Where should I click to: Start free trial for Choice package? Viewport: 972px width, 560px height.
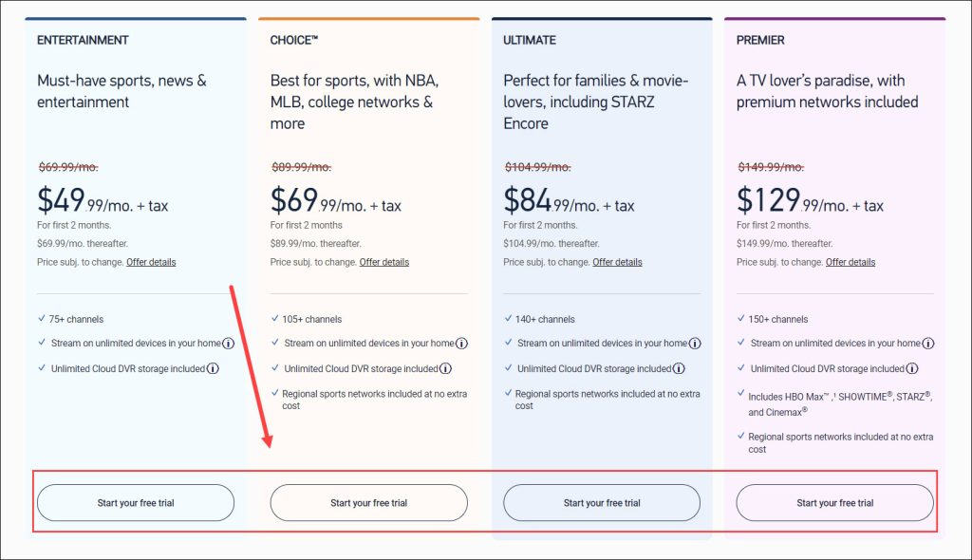point(369,503)
